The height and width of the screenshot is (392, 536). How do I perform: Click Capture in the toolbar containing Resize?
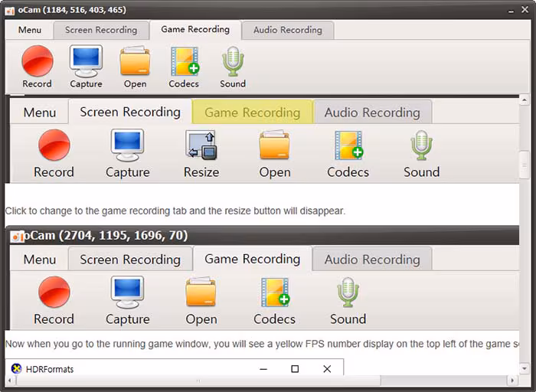[128, 145]
